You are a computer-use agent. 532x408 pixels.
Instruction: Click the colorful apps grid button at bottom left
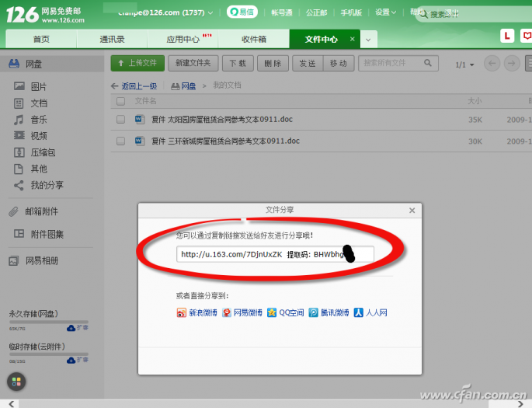(16, 382)
